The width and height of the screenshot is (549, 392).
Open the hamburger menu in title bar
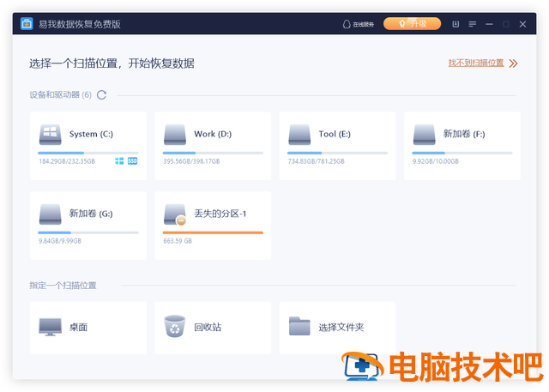pyautogui.click(x=473, y=24)
